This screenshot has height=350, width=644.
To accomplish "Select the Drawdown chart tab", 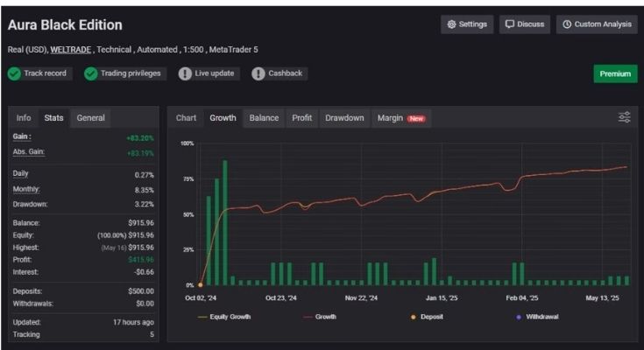I will [344, 118].
